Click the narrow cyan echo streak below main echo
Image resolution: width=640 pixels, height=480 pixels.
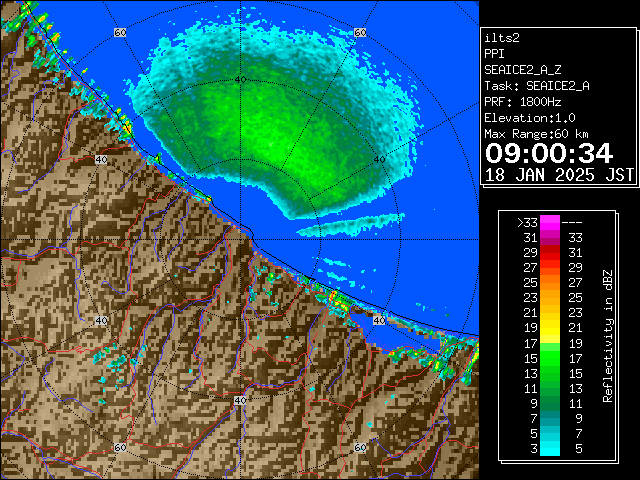(x=351, y=226)
